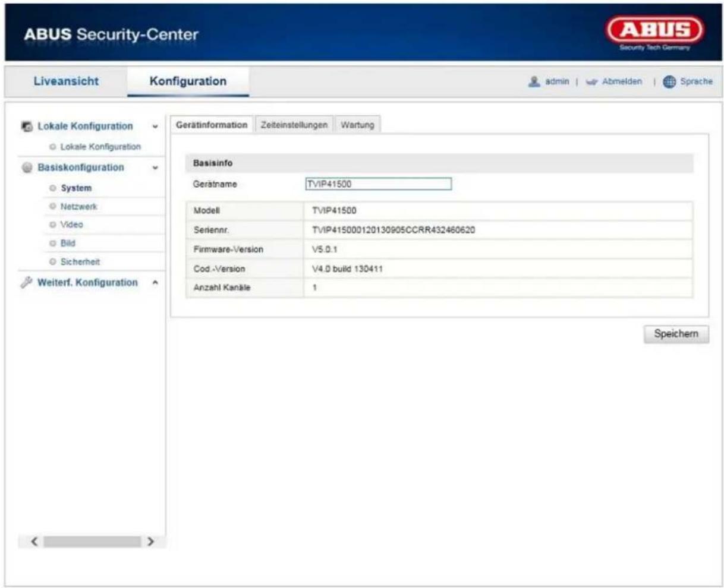Click the Anzahl Kanäle label

[x=222, y=287]
